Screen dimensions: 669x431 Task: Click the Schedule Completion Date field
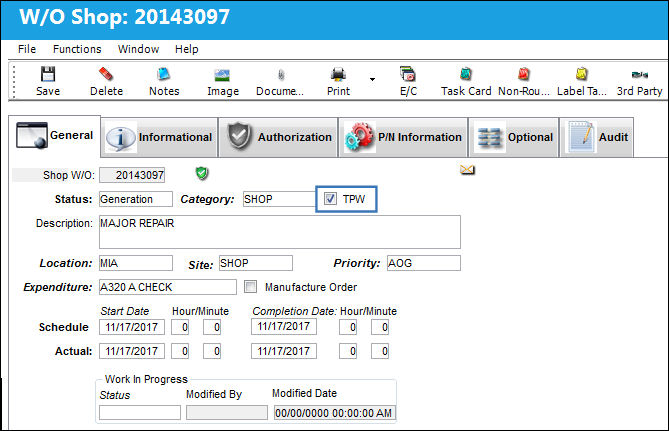284,326
